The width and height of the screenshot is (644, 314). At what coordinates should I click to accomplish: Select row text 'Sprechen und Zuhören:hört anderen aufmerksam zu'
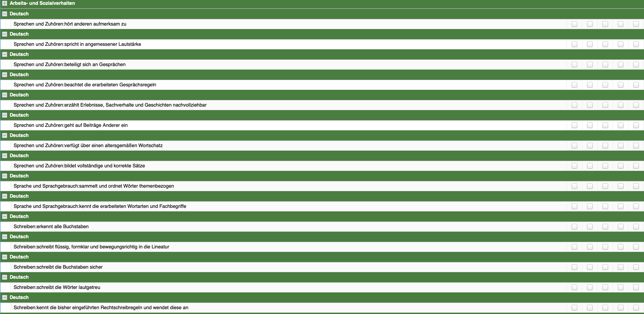click(70, 24)
